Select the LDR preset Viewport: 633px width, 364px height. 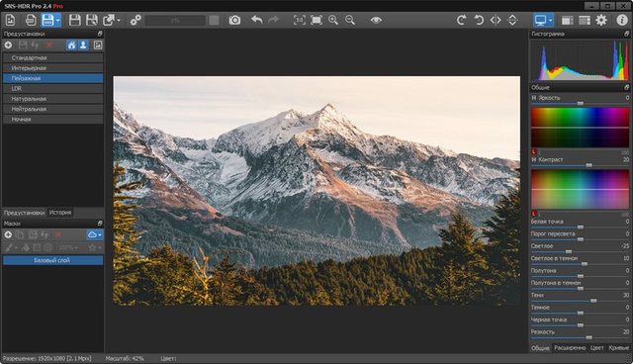coord(52,88)
